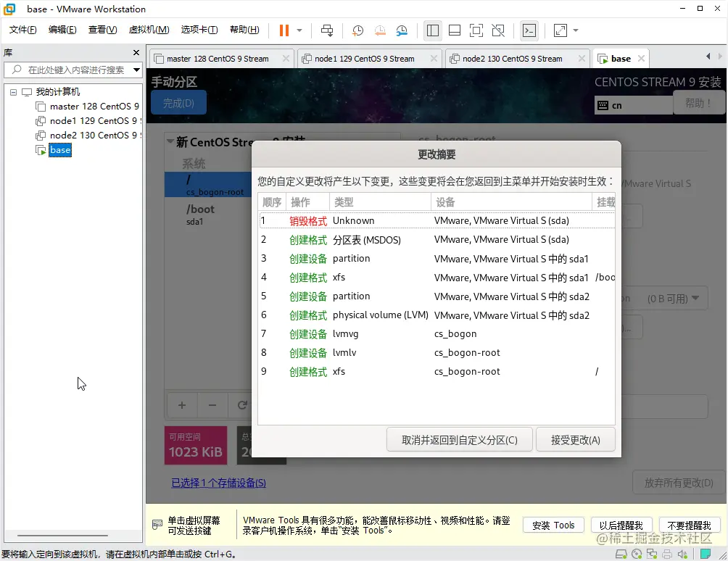Viewport: 728px width, 561px height.
Task: Select row 8 创建设备 lvmlv
Action: pyautogui.click(x=437, y=353)
